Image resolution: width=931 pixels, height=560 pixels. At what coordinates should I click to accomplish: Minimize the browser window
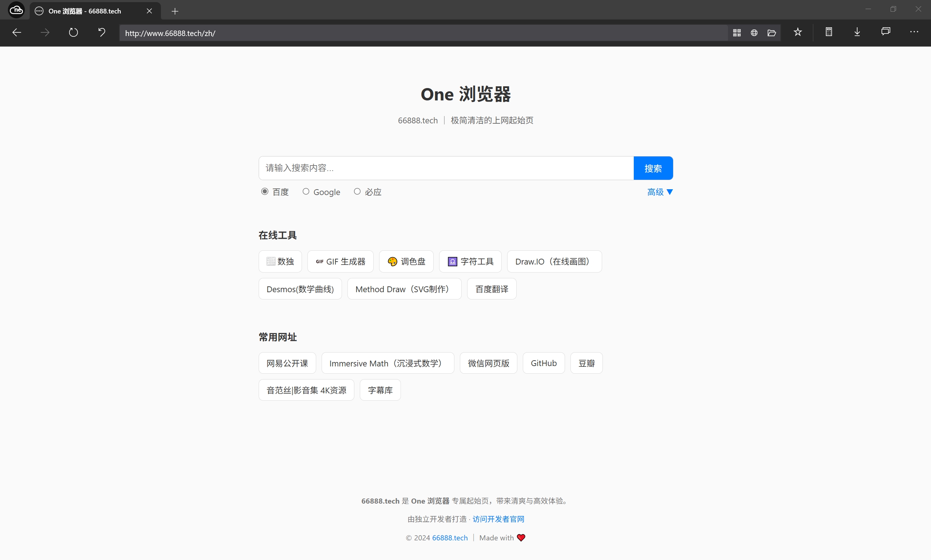[868, 9]
